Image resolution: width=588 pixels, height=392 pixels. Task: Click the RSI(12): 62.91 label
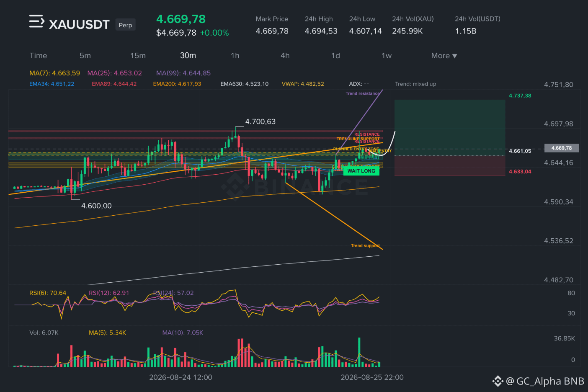tap(109, 293)
